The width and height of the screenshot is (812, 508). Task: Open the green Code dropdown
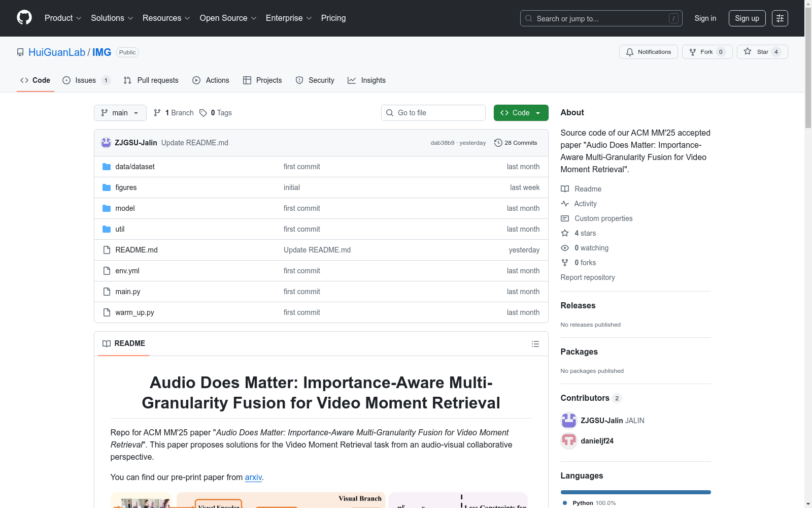[x=521, y=113]
